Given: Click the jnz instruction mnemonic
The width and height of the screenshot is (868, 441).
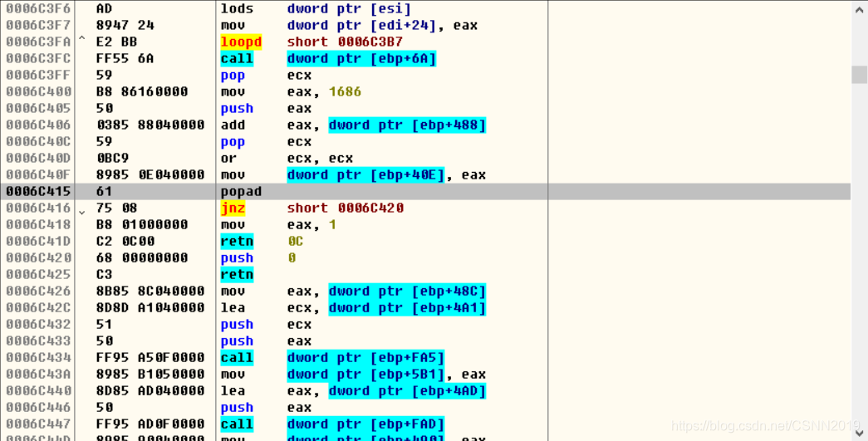Looking at the screenshot, I should pyautogui.click(x=233, y=208).
